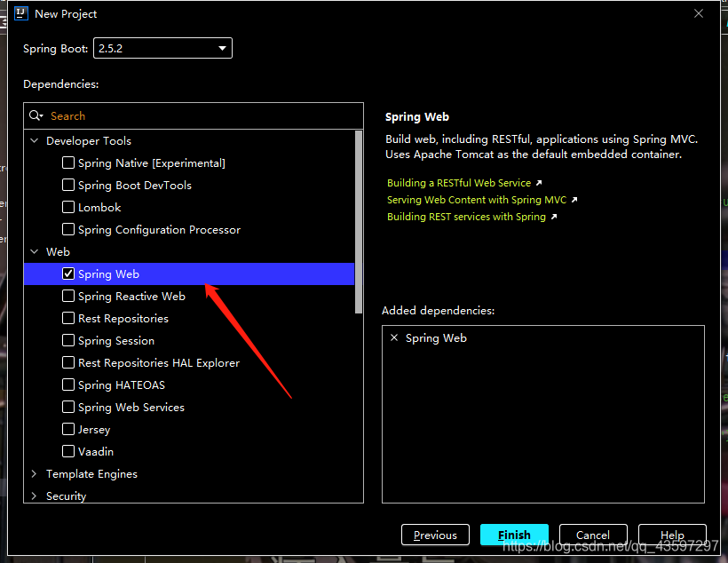Open Building a RESTful Web Service link
This screenshot has width=728, height=563.
pos(459,183)
